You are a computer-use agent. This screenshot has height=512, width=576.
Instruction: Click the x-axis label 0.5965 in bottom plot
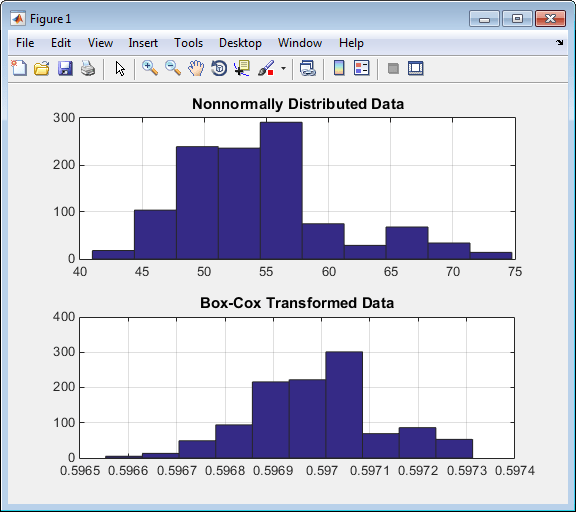(x=80, y=471)
